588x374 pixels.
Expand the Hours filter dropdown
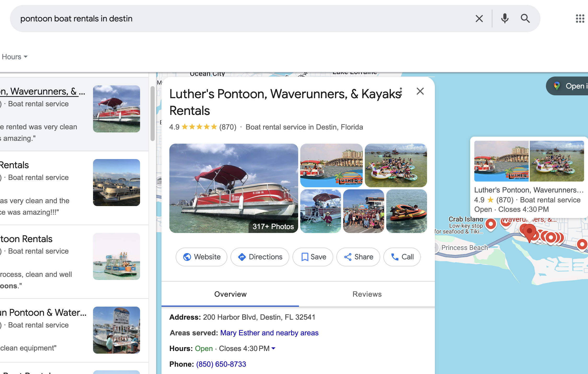pyautogui.click(x=15, y=57)
